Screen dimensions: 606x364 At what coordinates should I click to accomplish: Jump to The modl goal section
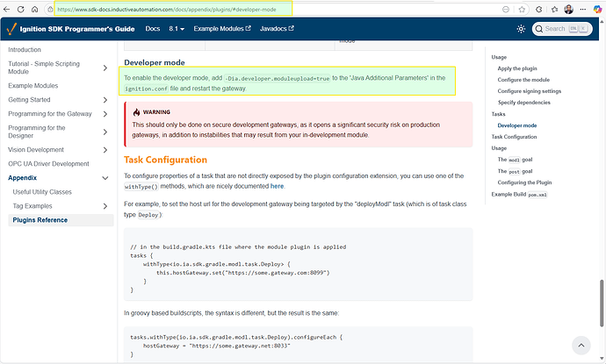[516, 160]
